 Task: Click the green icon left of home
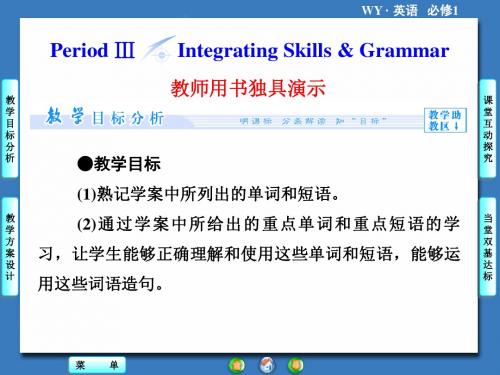tap(237, 365)
